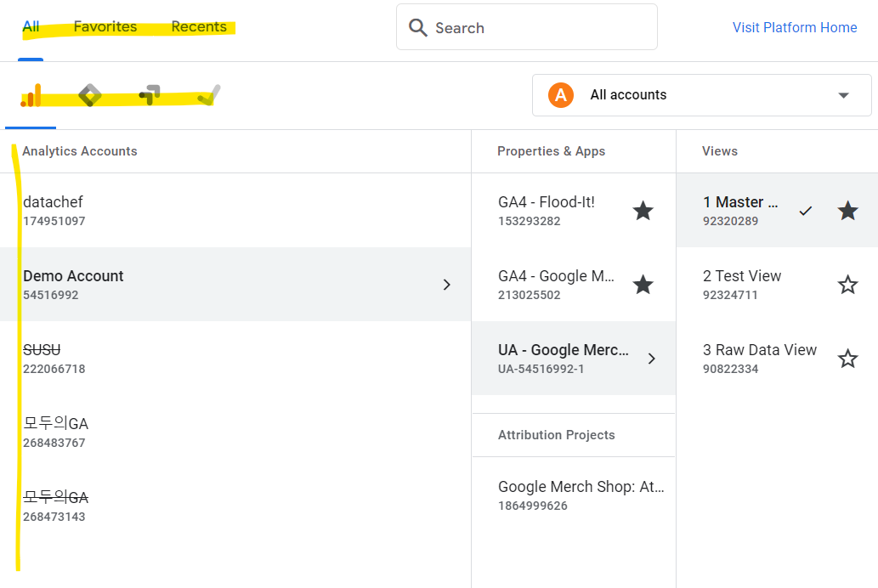Open the All tab

coord(31,27)
